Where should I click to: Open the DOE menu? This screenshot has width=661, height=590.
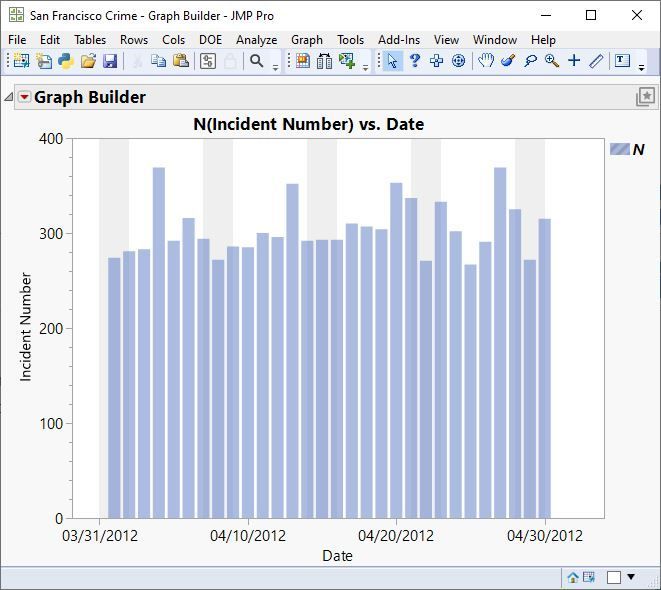210,40
